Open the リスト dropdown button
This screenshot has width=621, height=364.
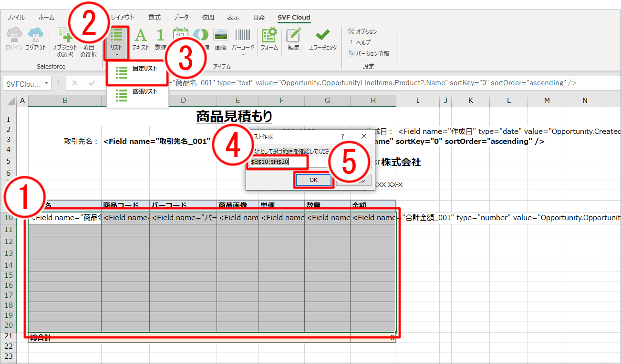click(x=116, y=42)
